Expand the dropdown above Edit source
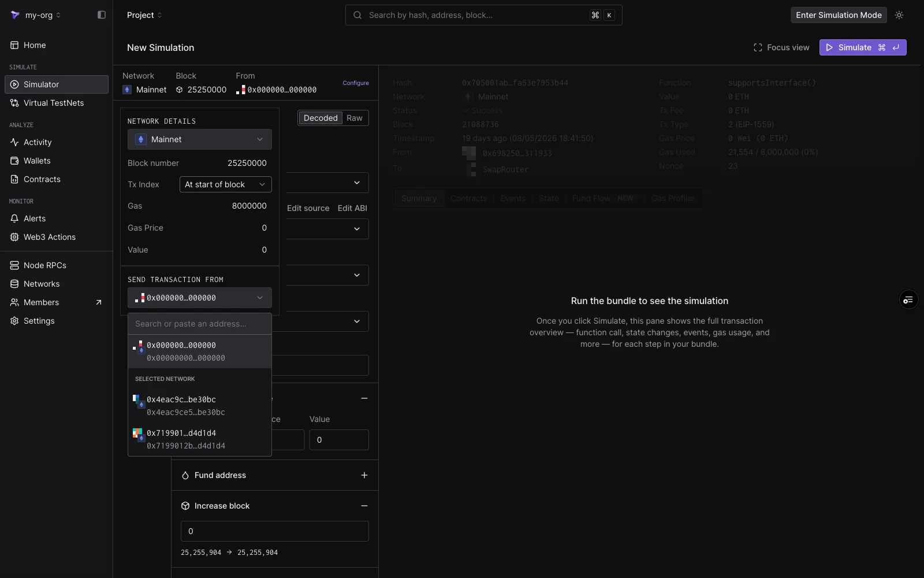 (x=357, y=183)
